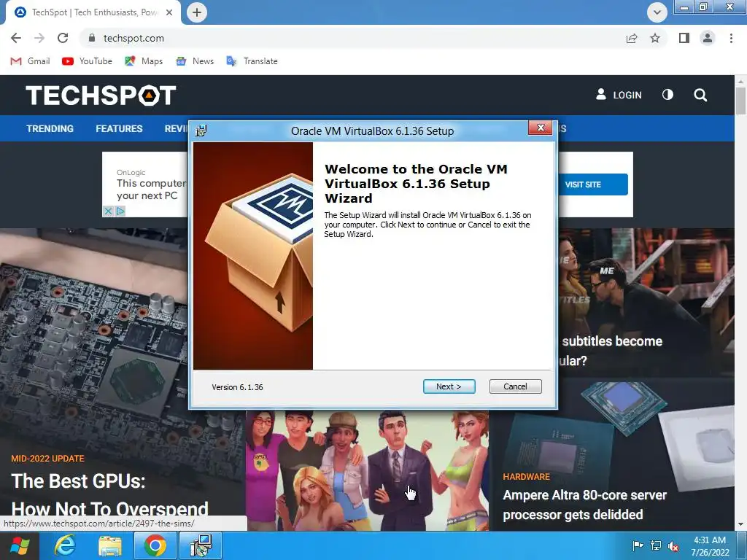Open the Sims article thumbnail

[368, 470]
